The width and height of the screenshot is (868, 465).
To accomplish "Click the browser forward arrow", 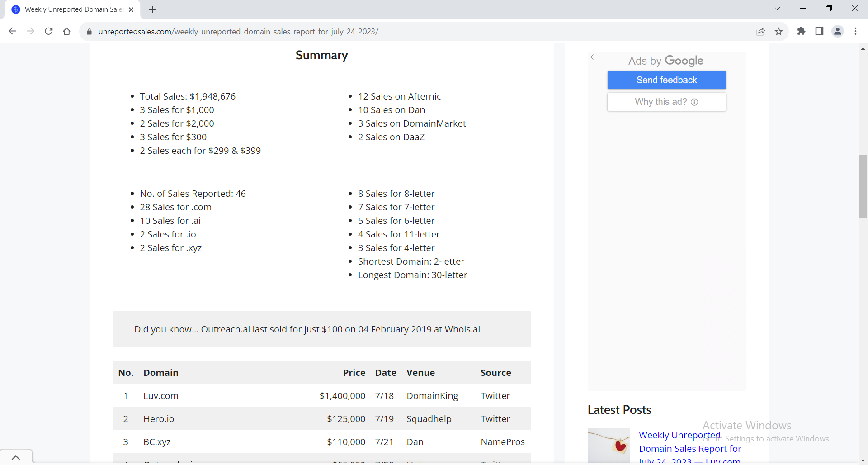I will 30,31.
